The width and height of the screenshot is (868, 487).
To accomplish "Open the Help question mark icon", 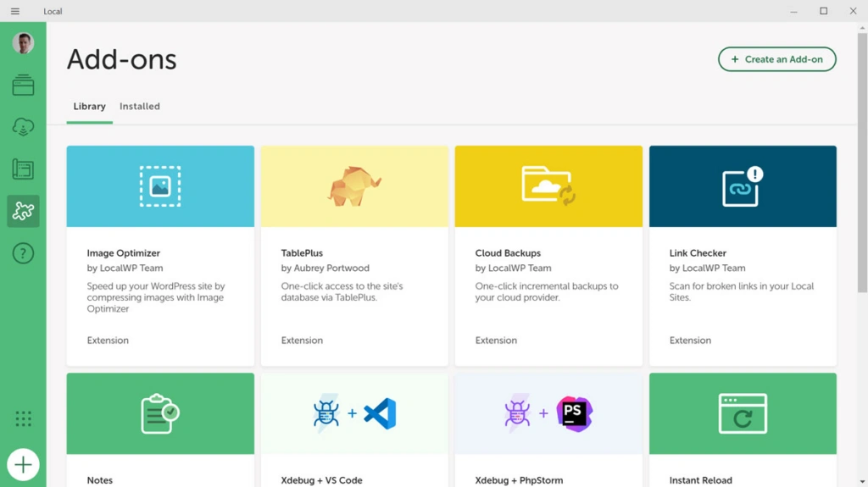I will (x=23, y=253).
